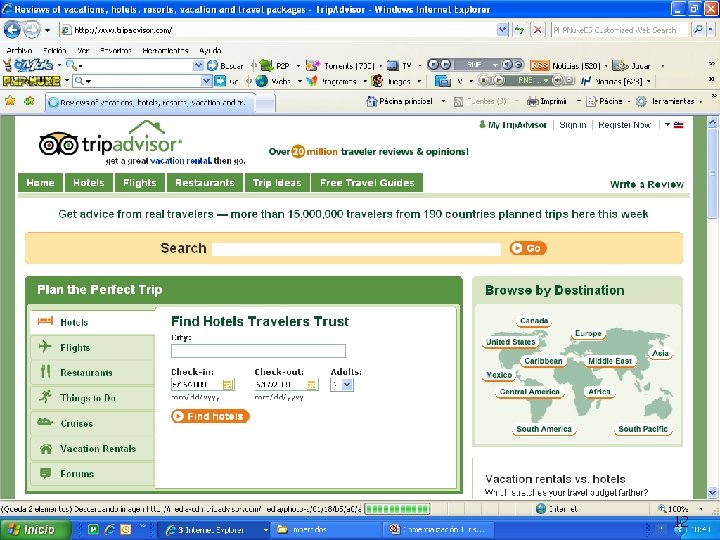Click the status bar zoom magnifier
Screen dimensions: 720x540
(662, 508)
